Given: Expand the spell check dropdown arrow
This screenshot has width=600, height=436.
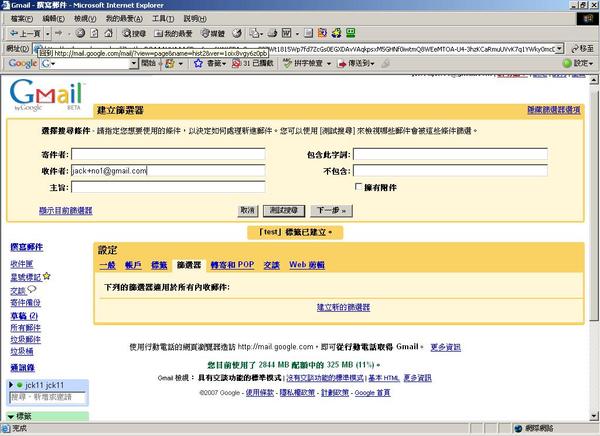Looking at the screenshot, I should point(329,64).
